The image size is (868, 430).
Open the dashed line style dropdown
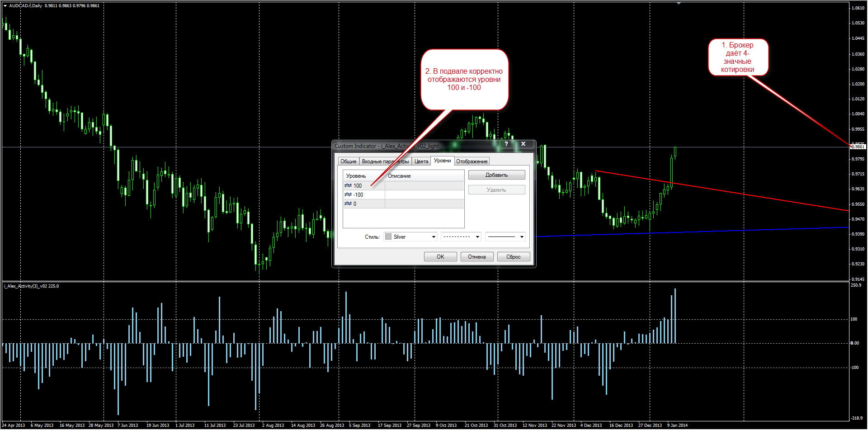click(x=461, y=237)
